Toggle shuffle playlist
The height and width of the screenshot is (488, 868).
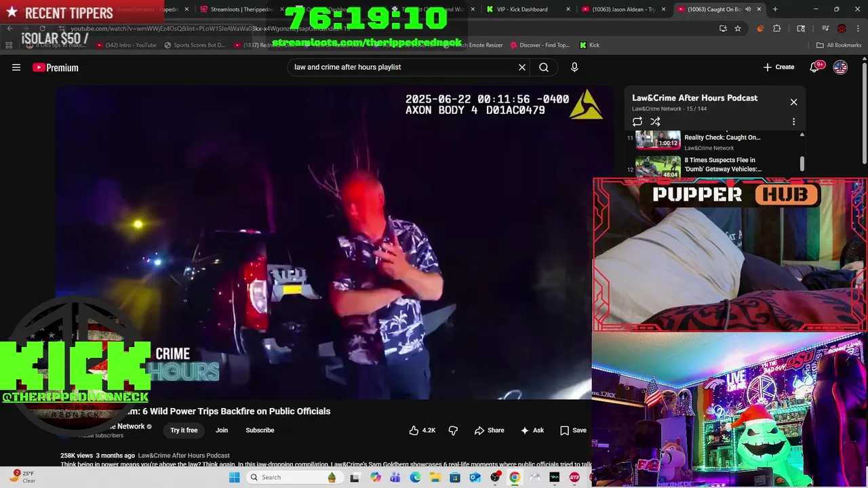point(655,122)
